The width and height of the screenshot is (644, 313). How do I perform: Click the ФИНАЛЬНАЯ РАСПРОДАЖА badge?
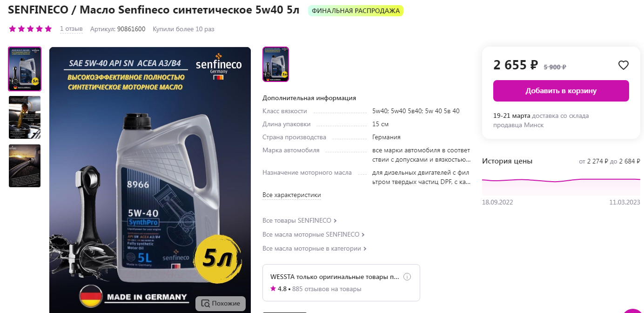pyautogui.click(x=356, y=11)
